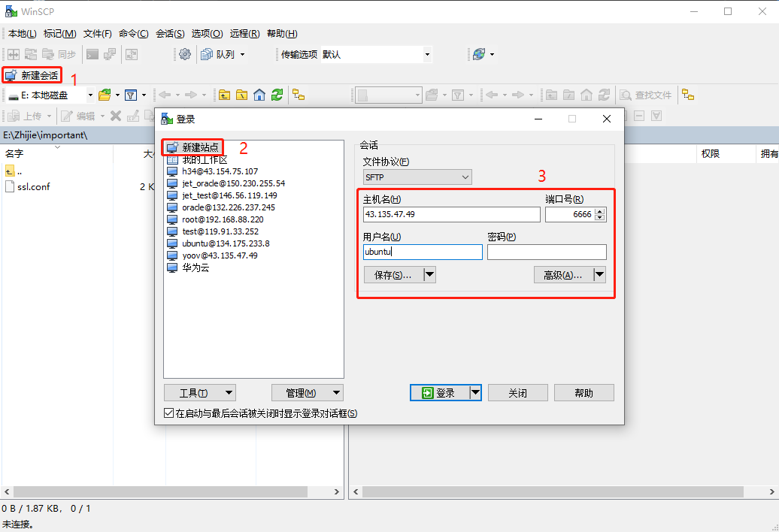Click the 帮助 button in login dialog
779x532 pixels.
583,392
